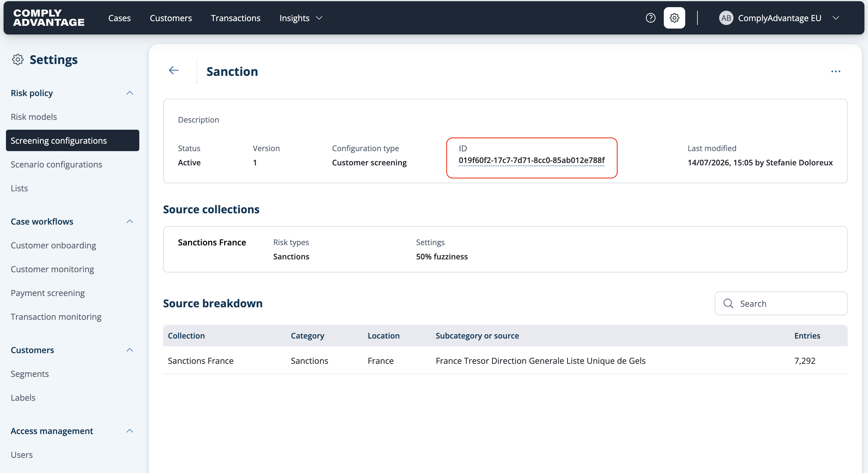Click the 50% fuzziness setting
The height and width of the screenshot is (473, 868).
442,256
